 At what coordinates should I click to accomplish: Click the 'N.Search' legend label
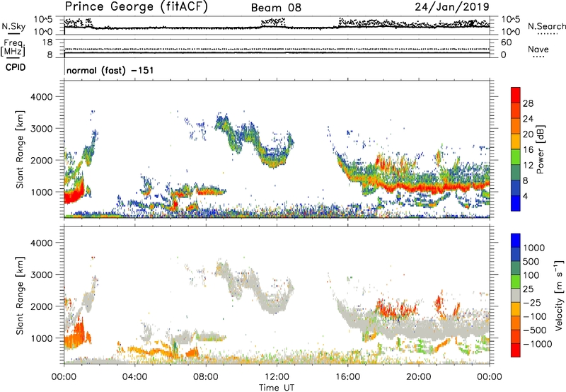[547, 26]
